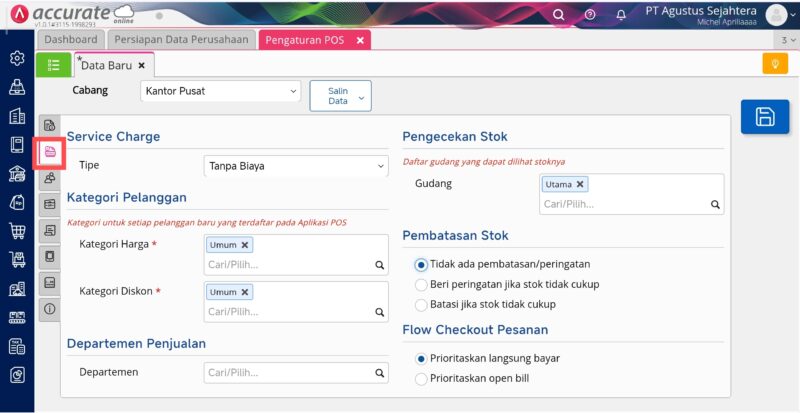Close the Pengaturan POS tab
This screenshot has width=800, height=413.
click(x=360, y=40)
